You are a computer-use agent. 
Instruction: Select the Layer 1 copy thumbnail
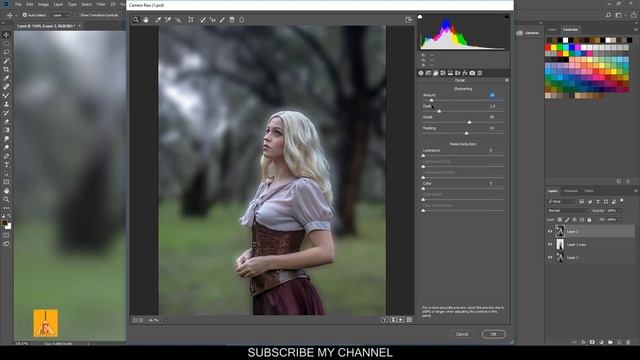tap(560, 244)
